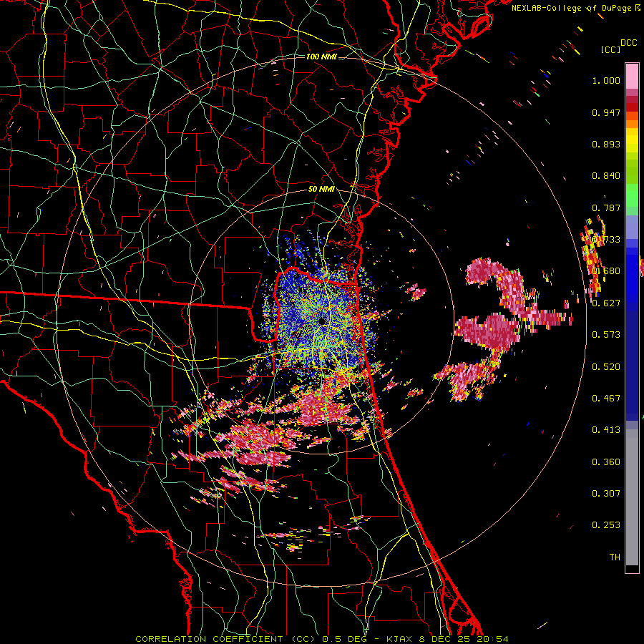Click the [CC] units label

point(610,49)
